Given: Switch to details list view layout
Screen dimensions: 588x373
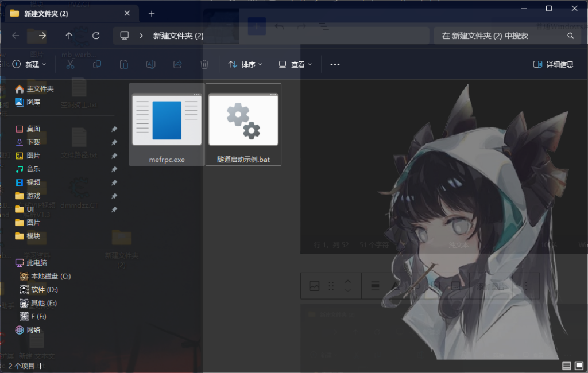Looking at the screenshot, I should point(567,366).
